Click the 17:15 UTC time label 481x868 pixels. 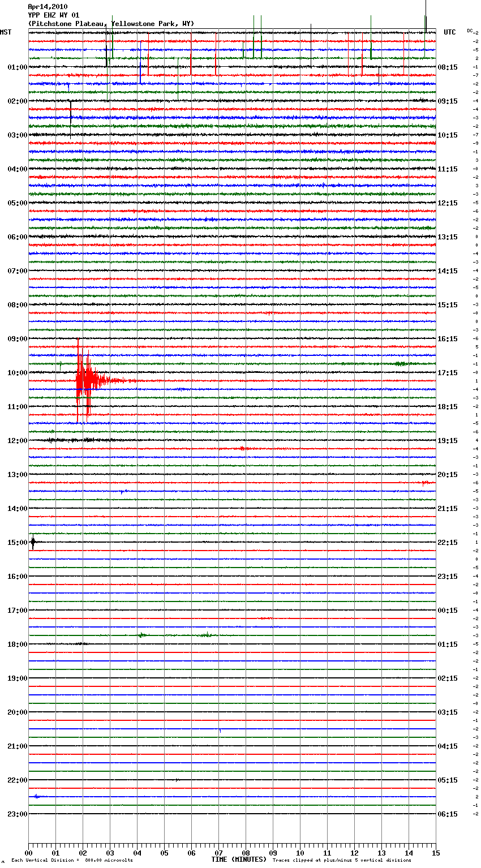coord(448,373)
